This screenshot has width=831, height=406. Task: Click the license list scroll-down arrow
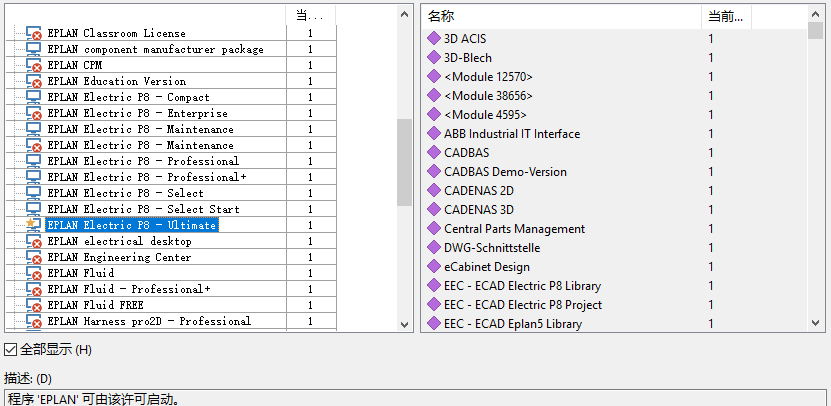pos(404,324)
